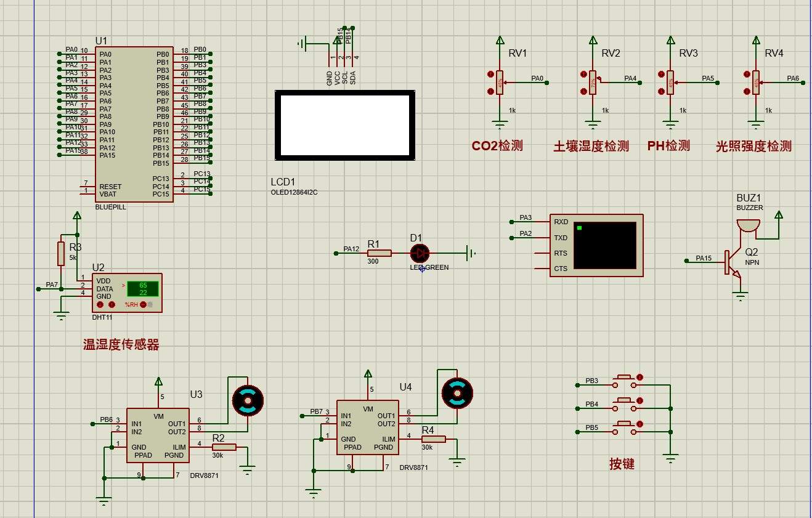Push the PB5 button switch cap
Image resolution: width=812 pixels, height=518 pixels.
(x=624, y=424)
